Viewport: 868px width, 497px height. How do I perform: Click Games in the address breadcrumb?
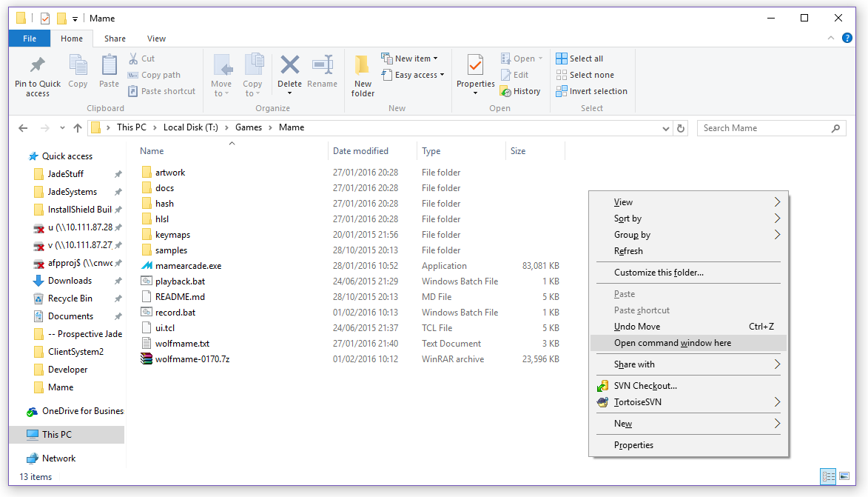249,127
